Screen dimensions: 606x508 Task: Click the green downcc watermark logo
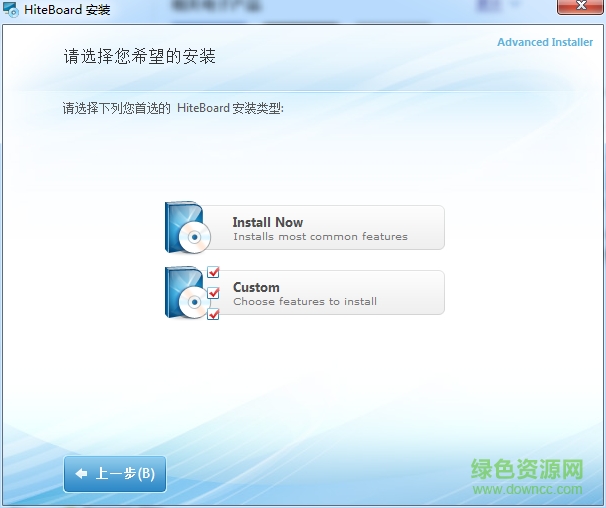527,476
